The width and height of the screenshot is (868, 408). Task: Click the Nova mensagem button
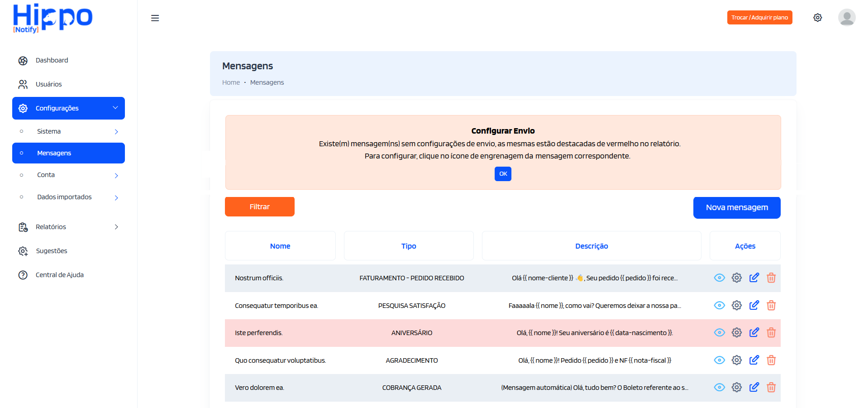click(736, 207)
